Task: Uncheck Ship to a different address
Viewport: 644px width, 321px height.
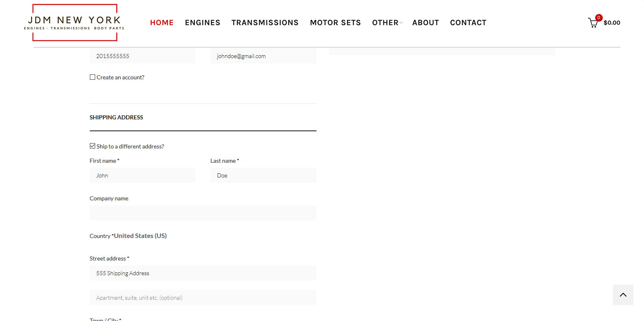Action: coord(92,146)
